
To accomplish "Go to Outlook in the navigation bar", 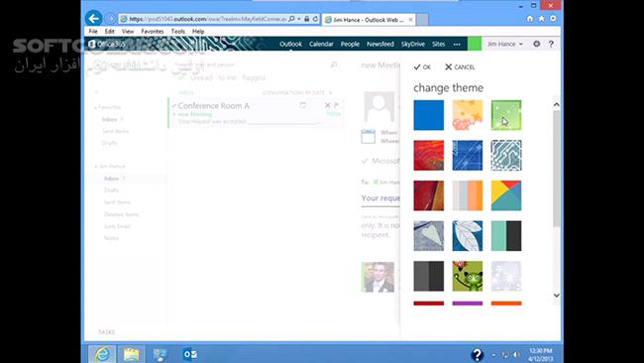I will pos(290,44).
